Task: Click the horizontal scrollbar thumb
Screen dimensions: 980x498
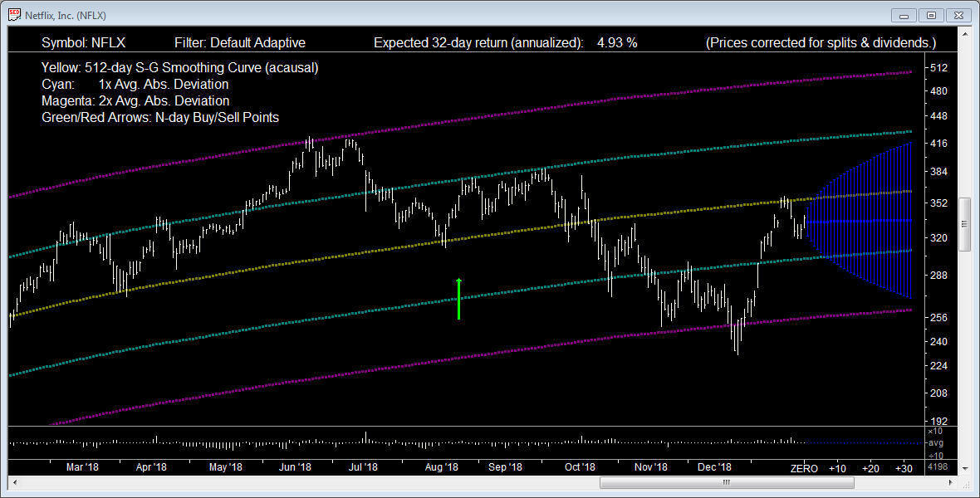Action: coord(727,482)
